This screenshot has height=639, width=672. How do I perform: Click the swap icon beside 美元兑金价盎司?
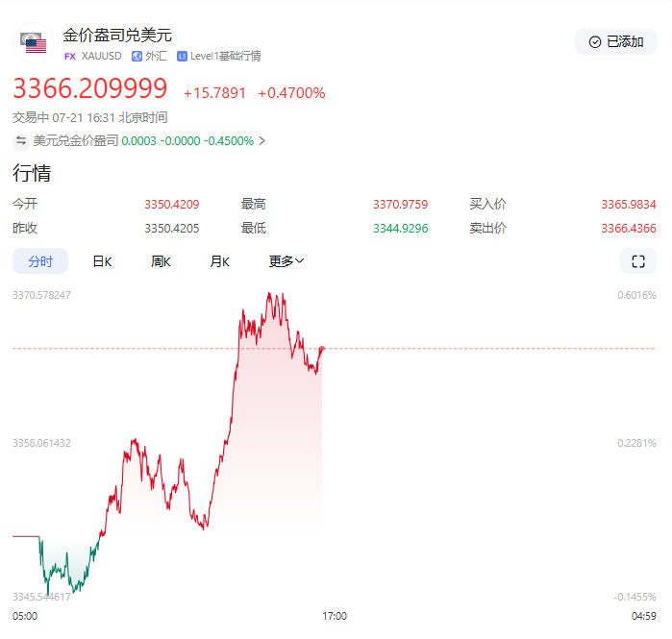click(21, 141)
